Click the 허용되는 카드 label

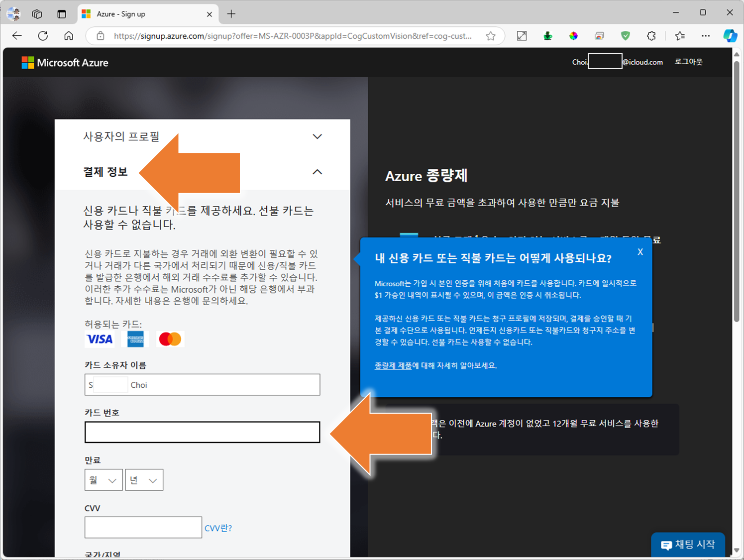coord(113,324)
